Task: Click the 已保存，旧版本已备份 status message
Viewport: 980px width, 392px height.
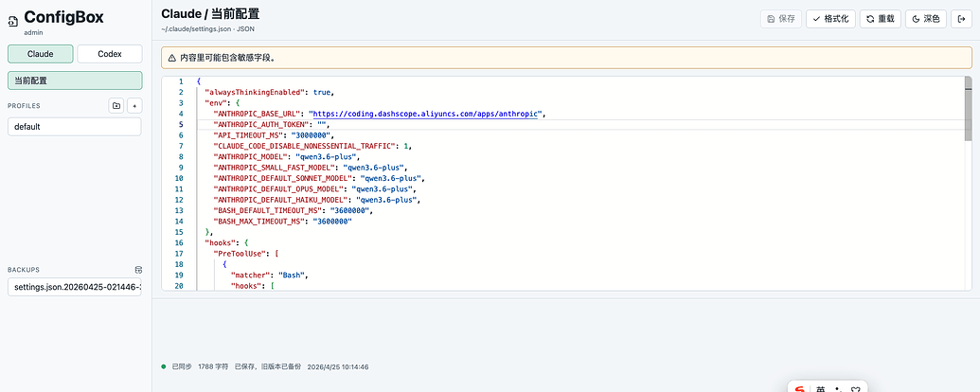Action: (x=268, y=367)
